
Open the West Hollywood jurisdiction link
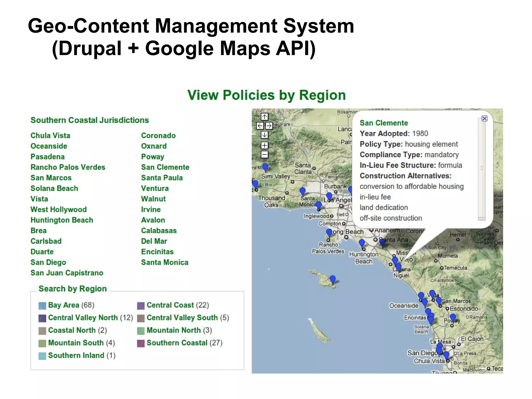58,210
